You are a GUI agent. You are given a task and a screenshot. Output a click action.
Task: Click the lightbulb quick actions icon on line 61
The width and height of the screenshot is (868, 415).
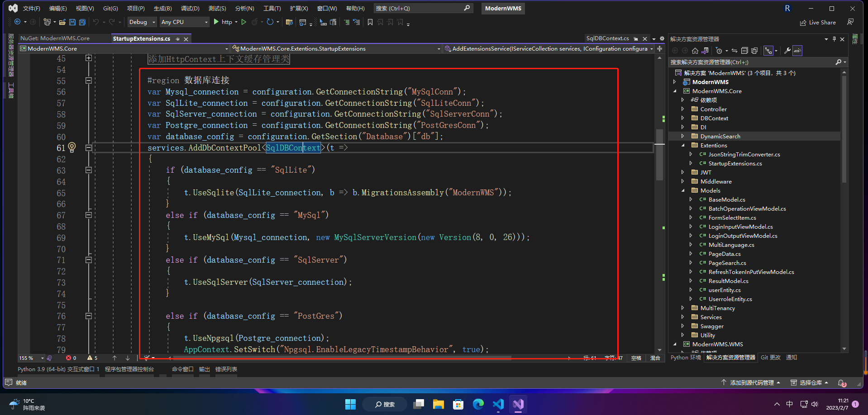pyautogui.click(x=72, y=147)
